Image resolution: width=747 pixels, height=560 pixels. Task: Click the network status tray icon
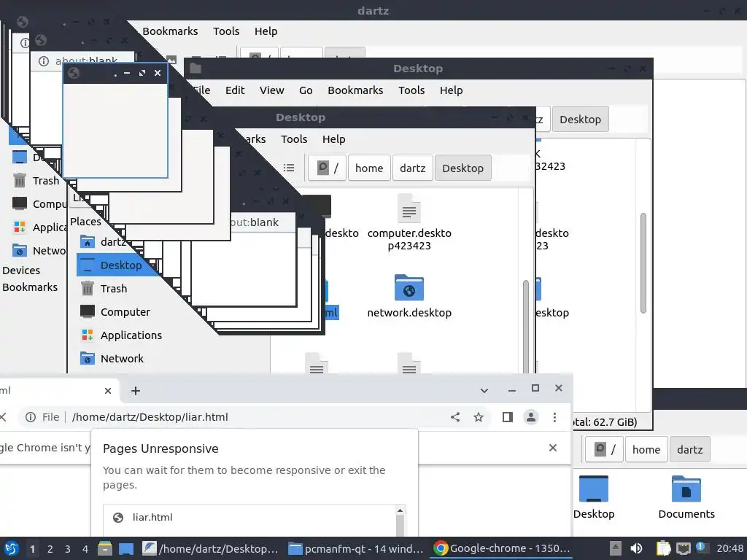click(x=683, y=548)
